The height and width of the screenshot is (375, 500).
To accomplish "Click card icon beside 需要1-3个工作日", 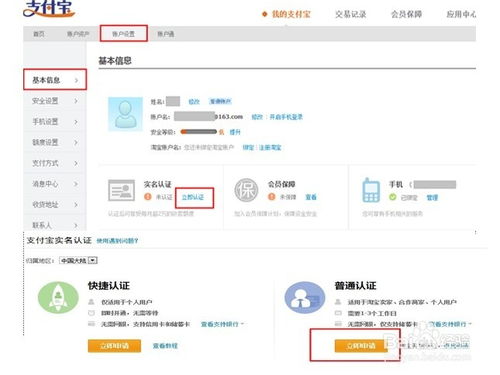I will [x=338, y=313].
